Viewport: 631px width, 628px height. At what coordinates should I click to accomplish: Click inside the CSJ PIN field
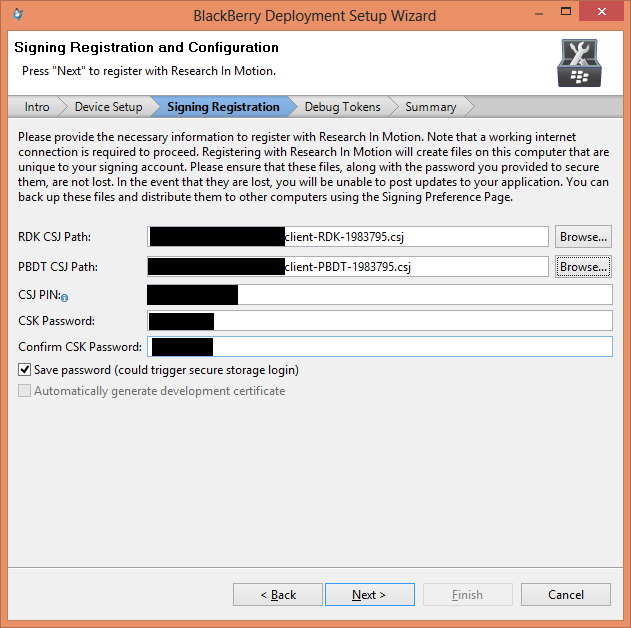(x=379, y=294)
